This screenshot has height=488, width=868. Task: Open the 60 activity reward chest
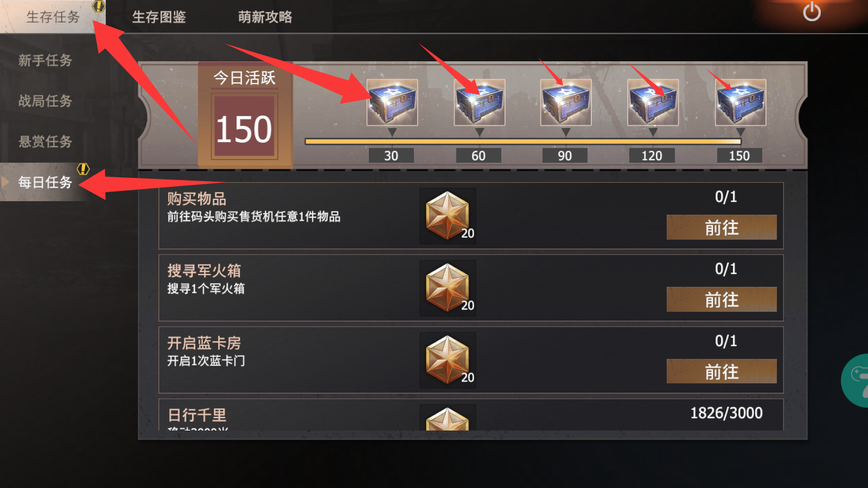480,102
